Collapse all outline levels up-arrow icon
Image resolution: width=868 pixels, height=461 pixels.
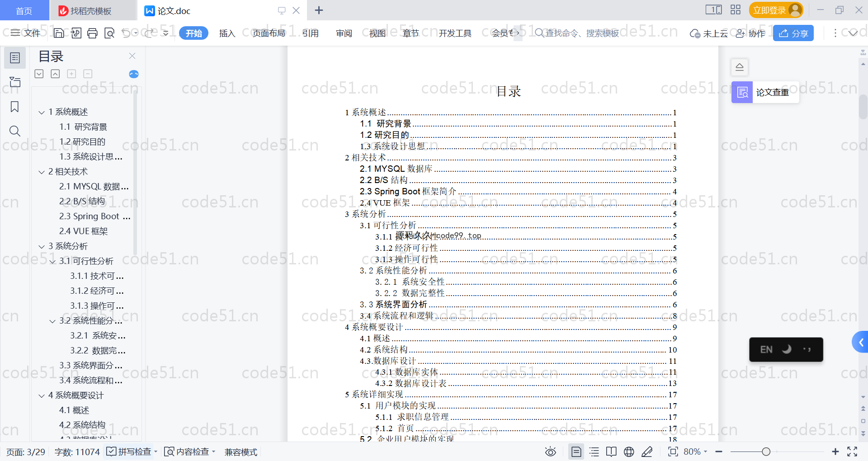pos(55,74)
